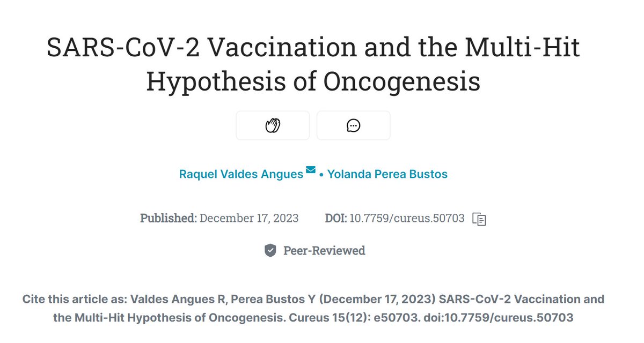644x343 pixels.
Task: Click the bullet separator between author names
Action: click(321, 175)
